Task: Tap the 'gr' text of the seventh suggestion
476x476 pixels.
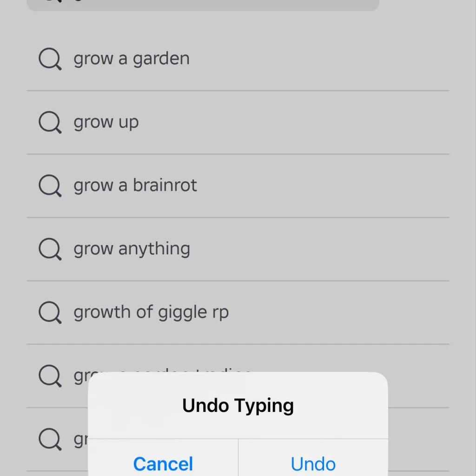Action: [x=80, y=439]
